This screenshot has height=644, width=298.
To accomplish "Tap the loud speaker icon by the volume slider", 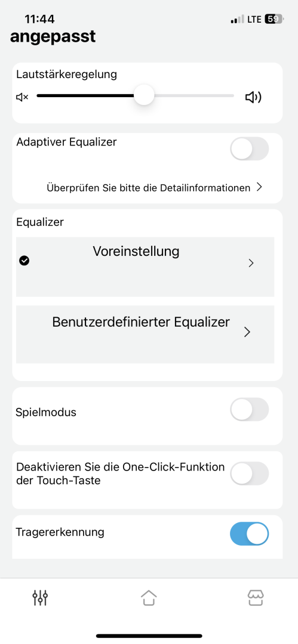I will pyautogui.click(x=253, y=97).
